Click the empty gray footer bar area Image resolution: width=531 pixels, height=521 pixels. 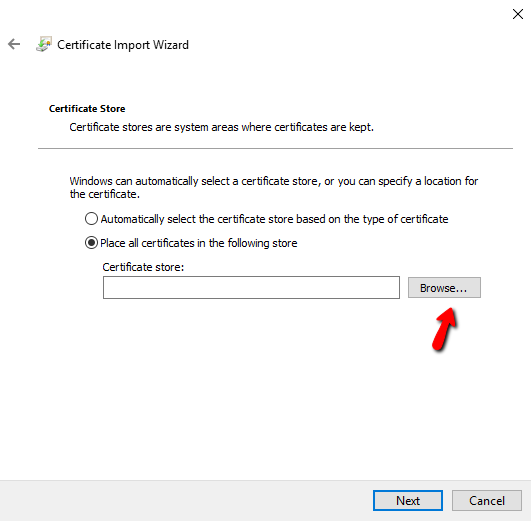click(x=183, y=501)
